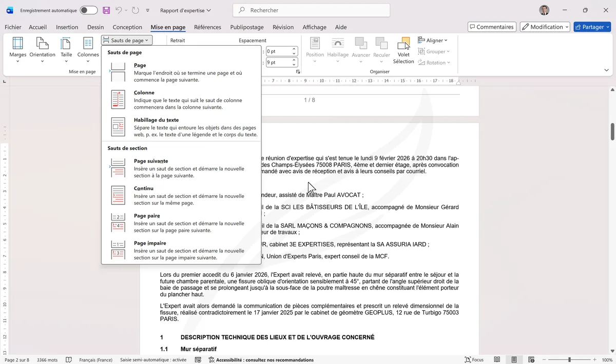Screen dimensions: 616x364
Task: Switch to the Références ribbon tab
Action: (x=207, y=27)
